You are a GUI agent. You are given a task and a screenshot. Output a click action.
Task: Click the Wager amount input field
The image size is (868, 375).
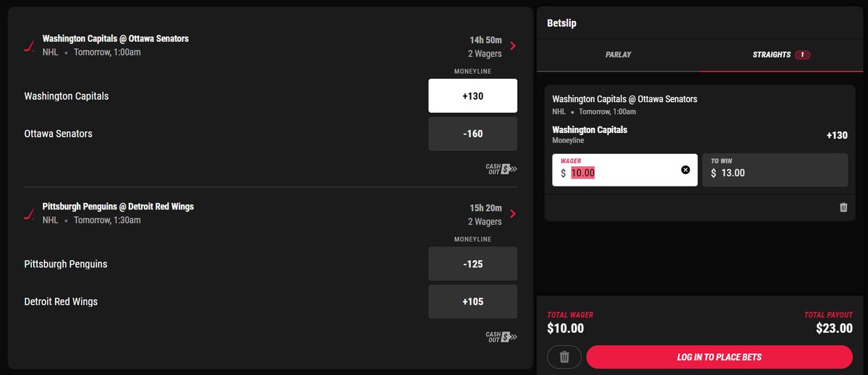pos(625,170)
